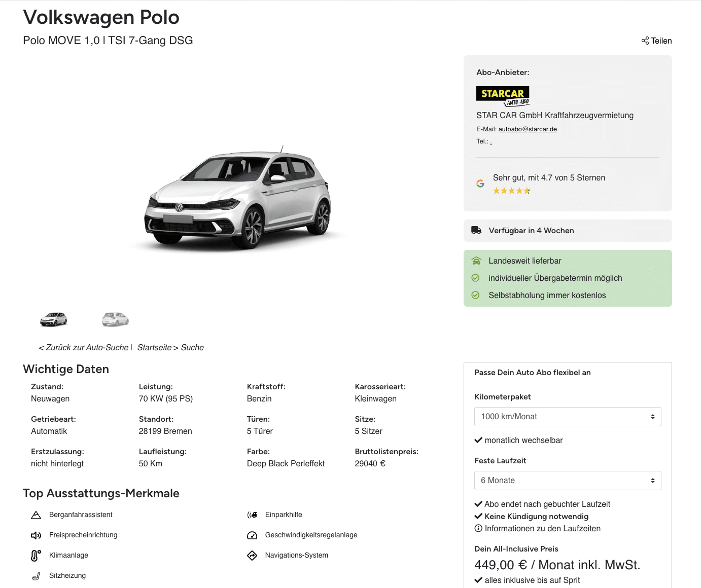701x588 pixels.
Task: Open the Kilometerpaket 1000 km/Monat dropdown
Action: tap(568, 417)
